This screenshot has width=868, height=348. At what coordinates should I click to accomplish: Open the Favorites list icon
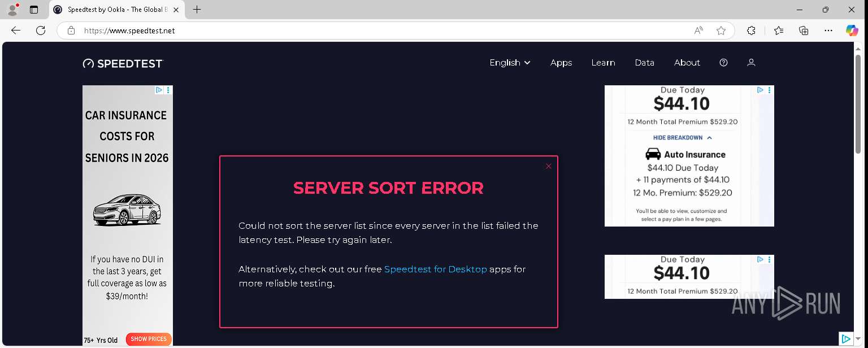(x=779, y=31)
